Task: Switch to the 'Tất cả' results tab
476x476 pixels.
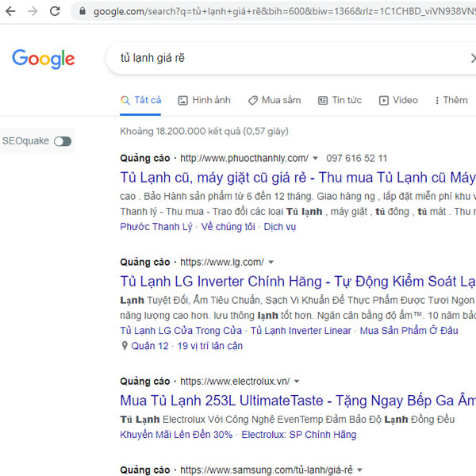Action: [x=140, y=100]
